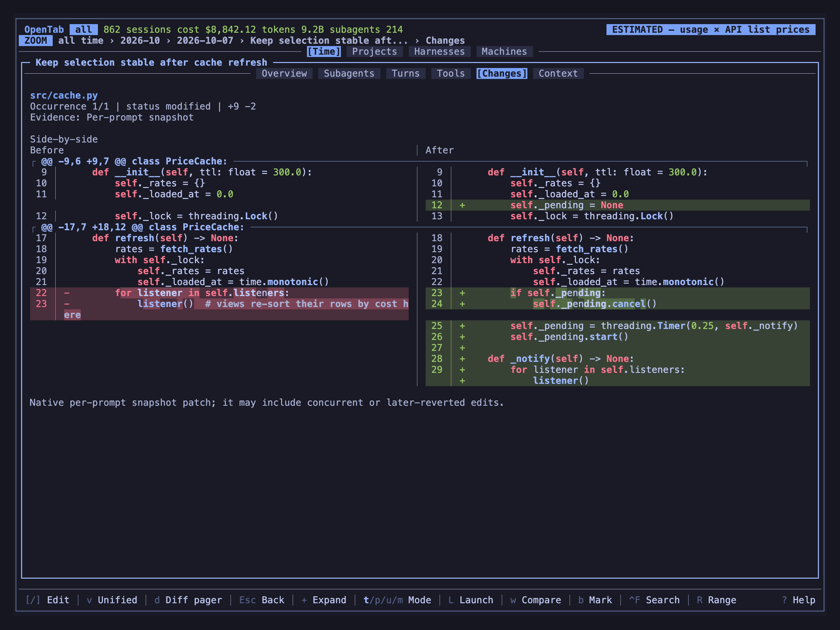Screen dimensions: 840x630
Task: Click the Edit shortcut in footer
Action: click(48, 600)
